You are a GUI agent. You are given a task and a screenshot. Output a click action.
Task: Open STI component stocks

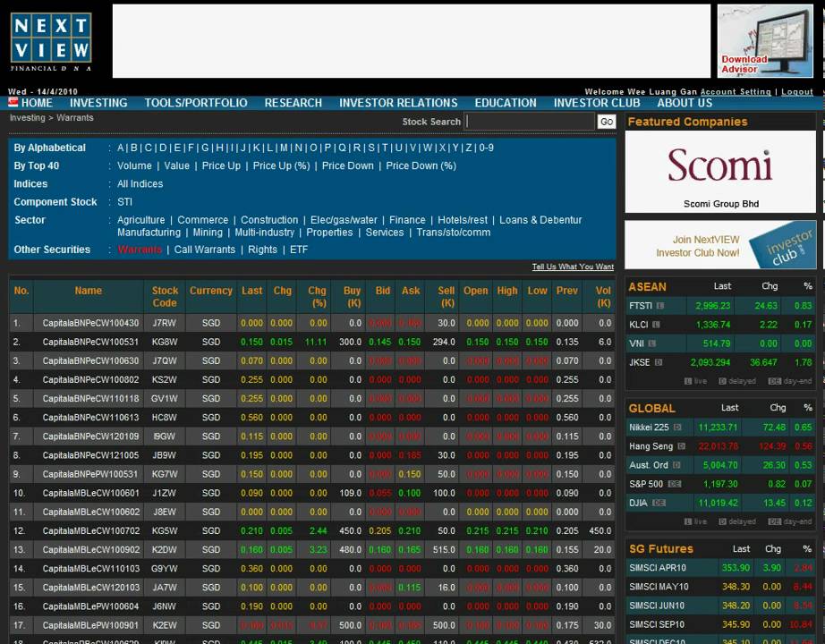[x=124, y=201]
